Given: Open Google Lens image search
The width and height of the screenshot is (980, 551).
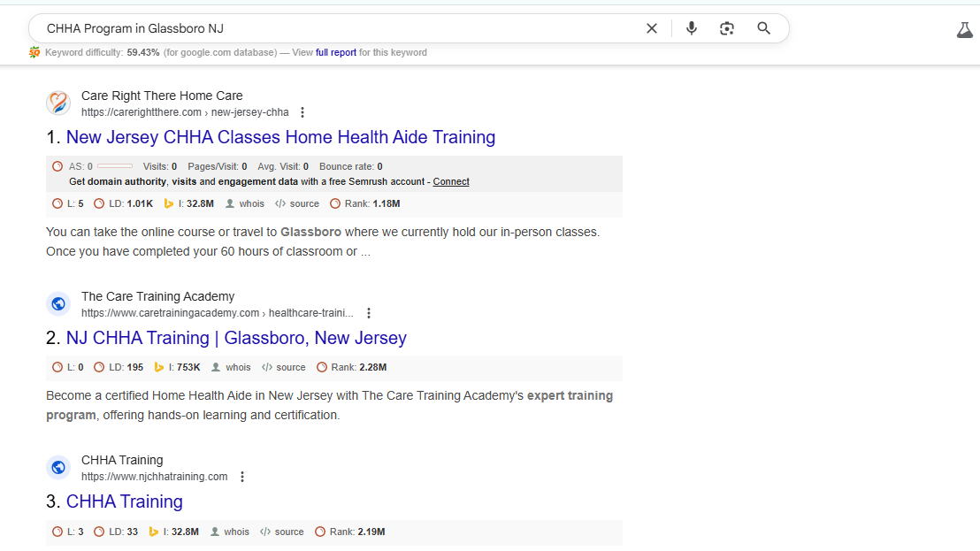Looking at the screenshot, I should pos(727,28).
